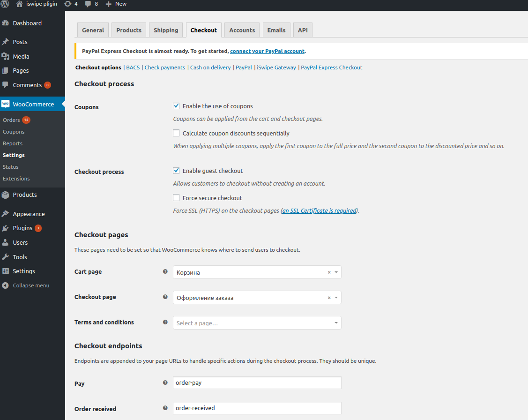Open Coupons in WooCommerce submenu
Screen dimensions: 528x420
pos(14,132)
